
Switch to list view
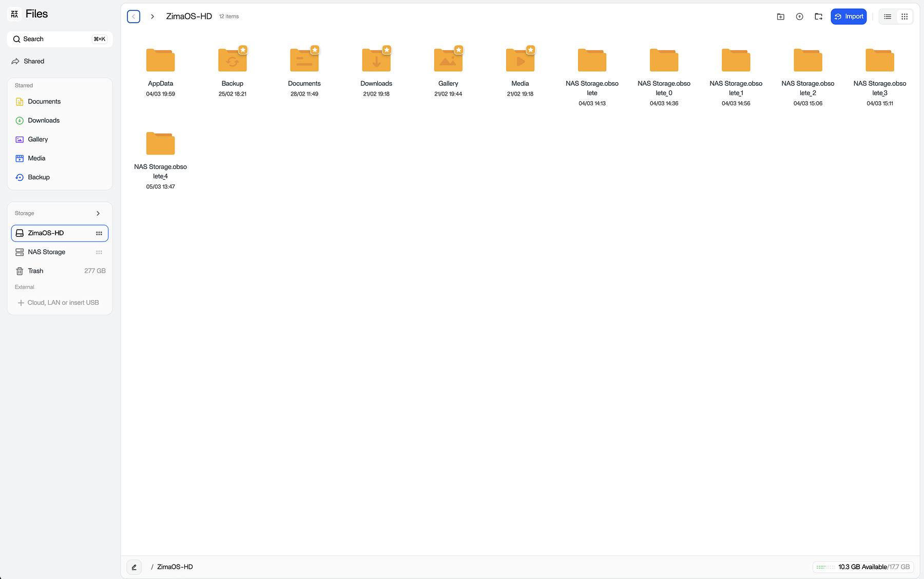(887, 16)
